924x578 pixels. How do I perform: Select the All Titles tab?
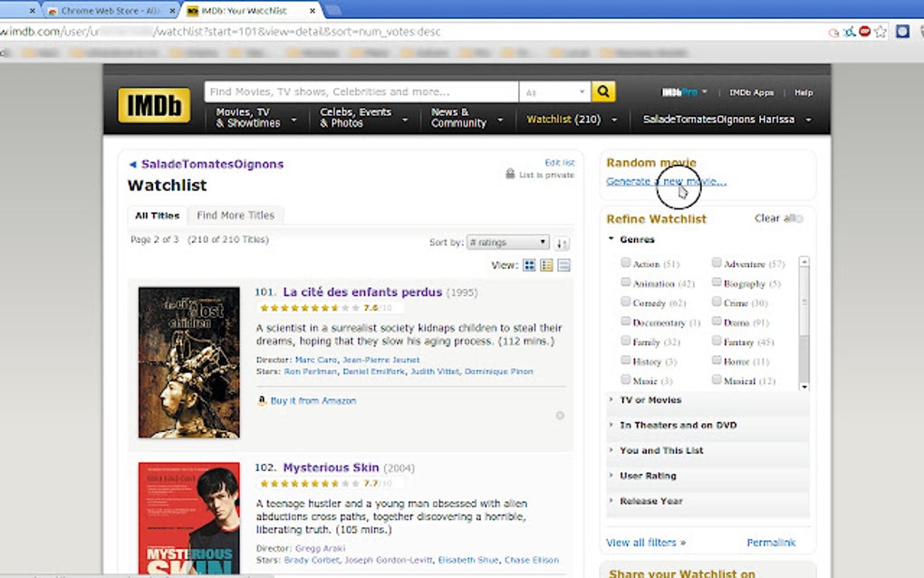tap(157, 216)
